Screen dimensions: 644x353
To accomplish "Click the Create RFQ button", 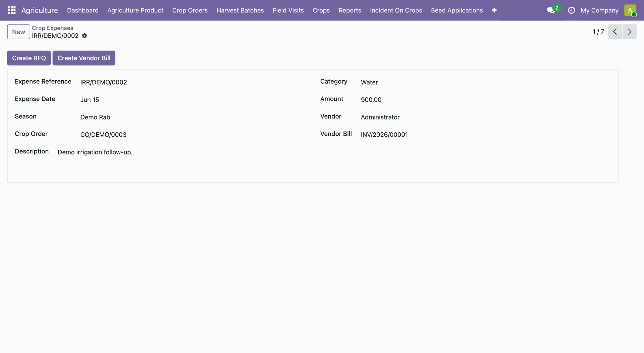I will click(x=29, y=58).
